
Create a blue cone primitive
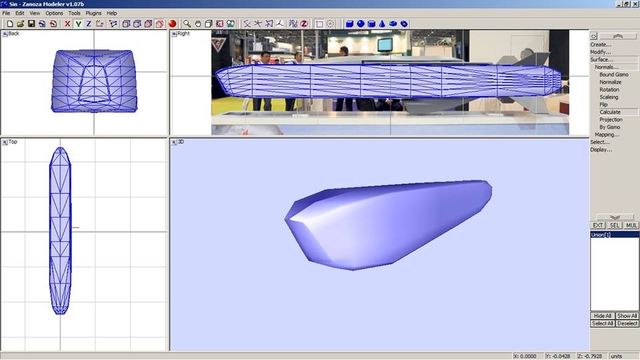[x=382, y=24]
